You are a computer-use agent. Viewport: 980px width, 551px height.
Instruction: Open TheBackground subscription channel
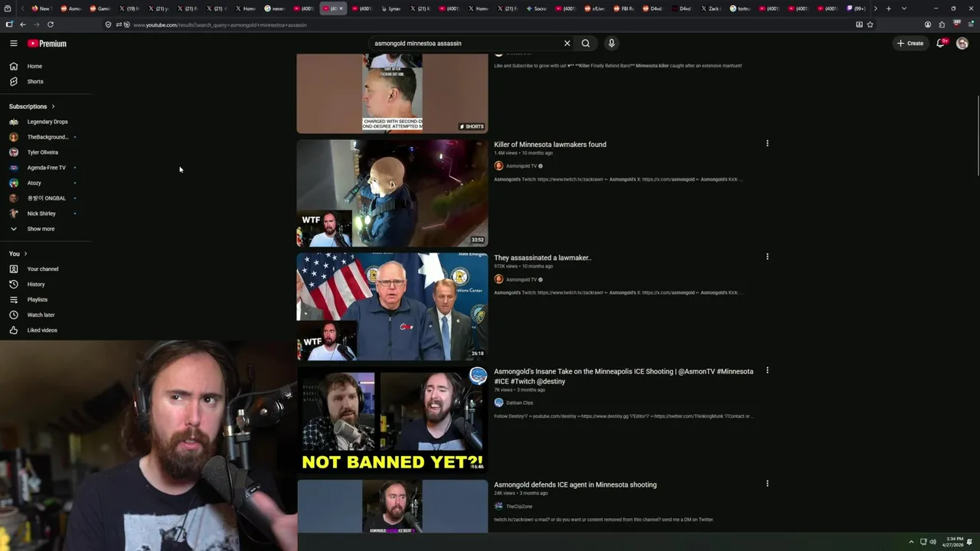pyautogui.click(x=46, y=137)
